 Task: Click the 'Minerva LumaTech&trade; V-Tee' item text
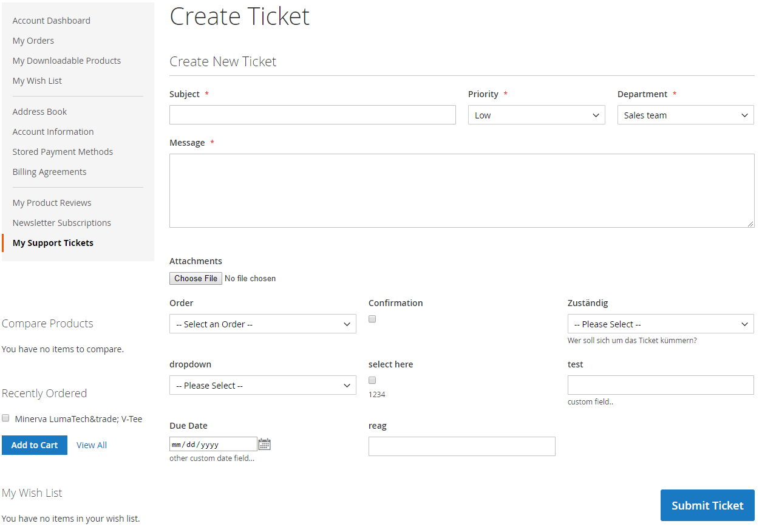point(79,419)
